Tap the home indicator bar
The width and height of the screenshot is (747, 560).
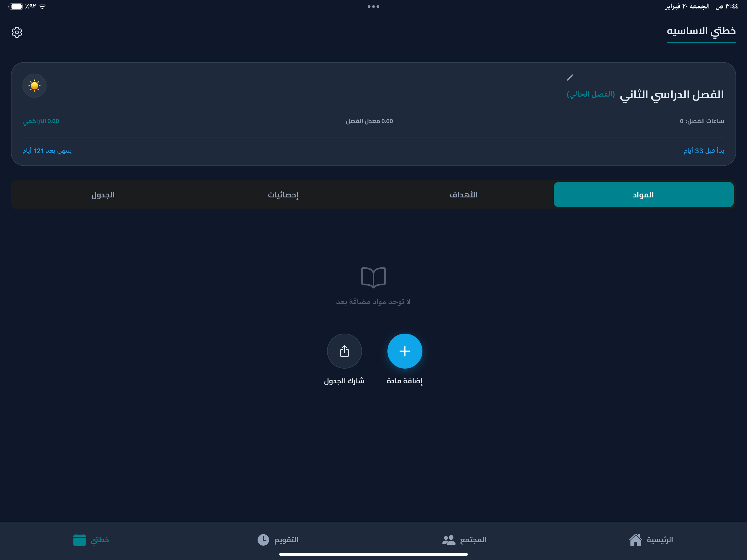[373, 554]
